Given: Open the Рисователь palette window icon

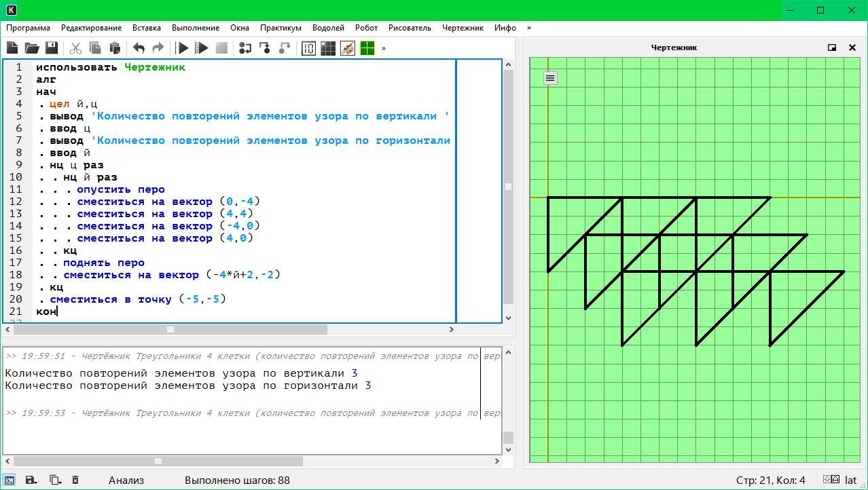Looking at the screenshot, I should click(348, 48).
